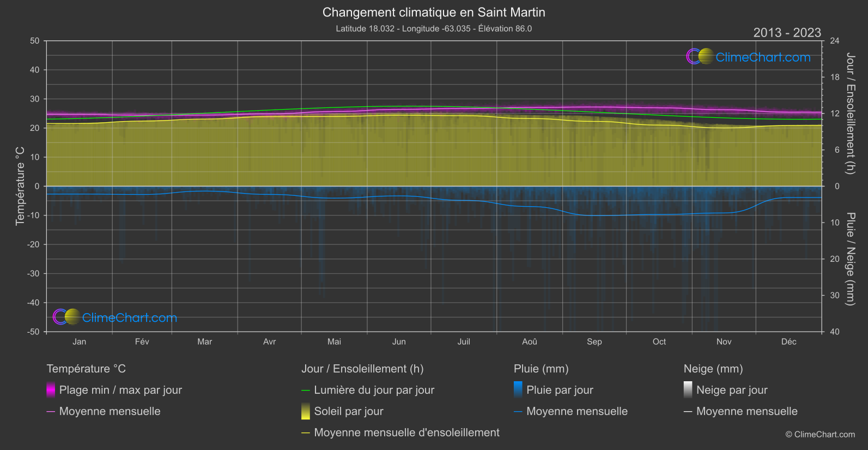Image resolution: width=868 pixels, height=450 pixels.
Task: Click the '40' tick on right rainfall axis
Action: click(835, 332)
